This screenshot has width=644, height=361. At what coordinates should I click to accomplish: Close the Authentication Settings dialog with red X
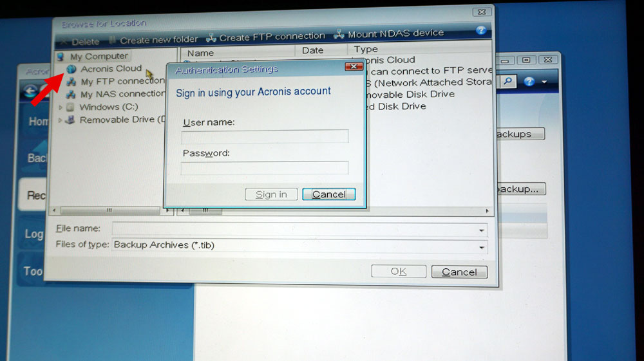click(353, 66)
